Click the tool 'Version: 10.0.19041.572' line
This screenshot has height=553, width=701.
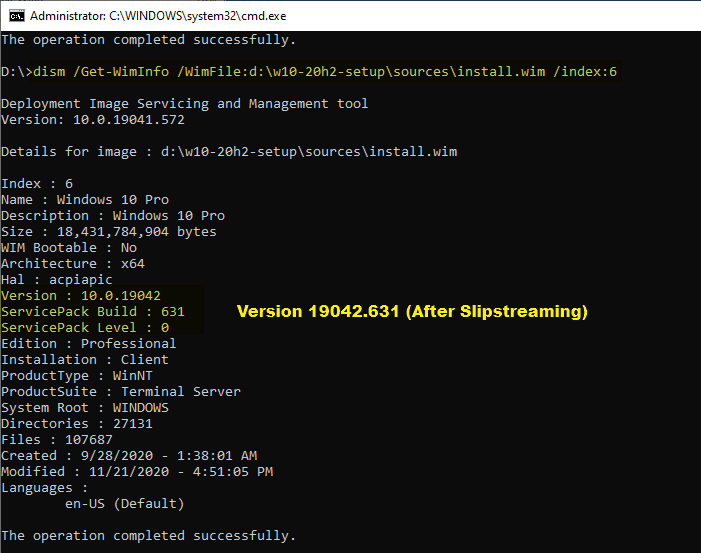pos(93,120)
